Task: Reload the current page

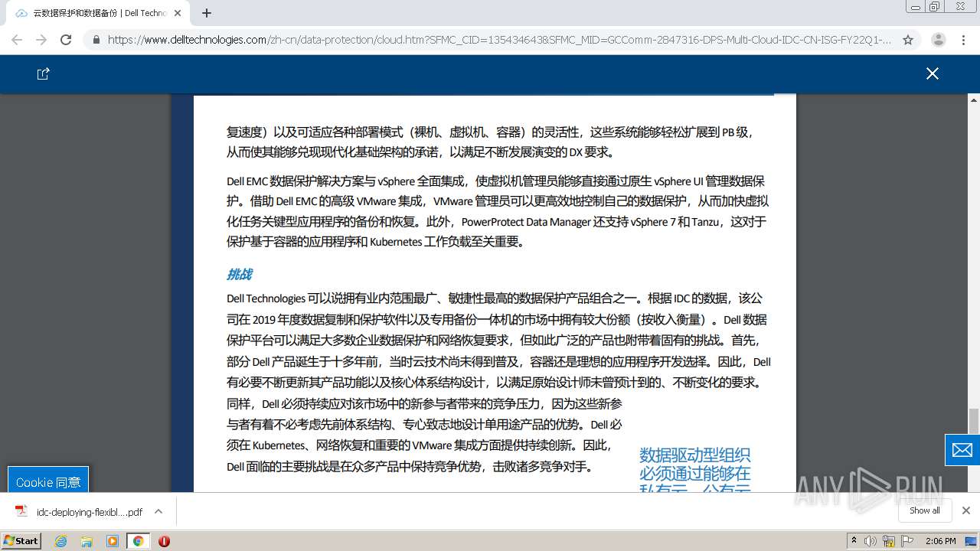Action: pos(66,40)
